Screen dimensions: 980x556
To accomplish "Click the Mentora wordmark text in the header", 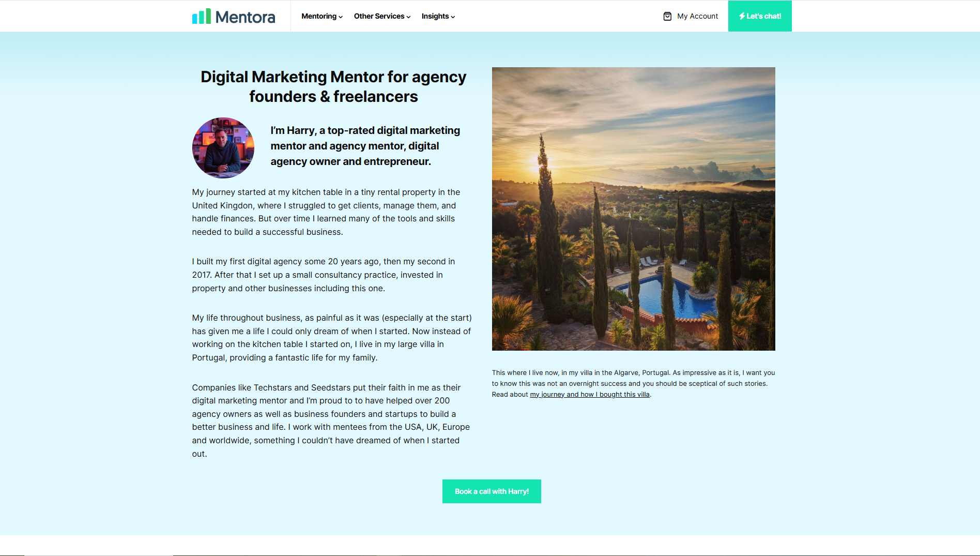I will [245, 17].
